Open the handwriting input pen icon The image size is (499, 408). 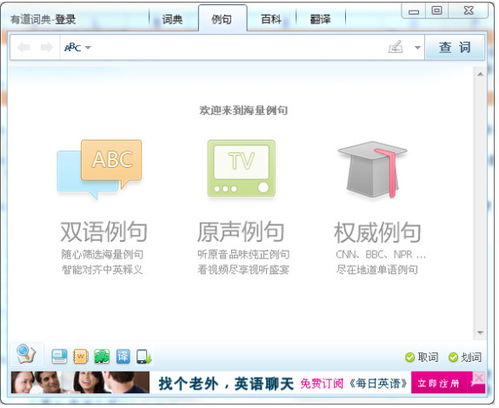[396, 47]
